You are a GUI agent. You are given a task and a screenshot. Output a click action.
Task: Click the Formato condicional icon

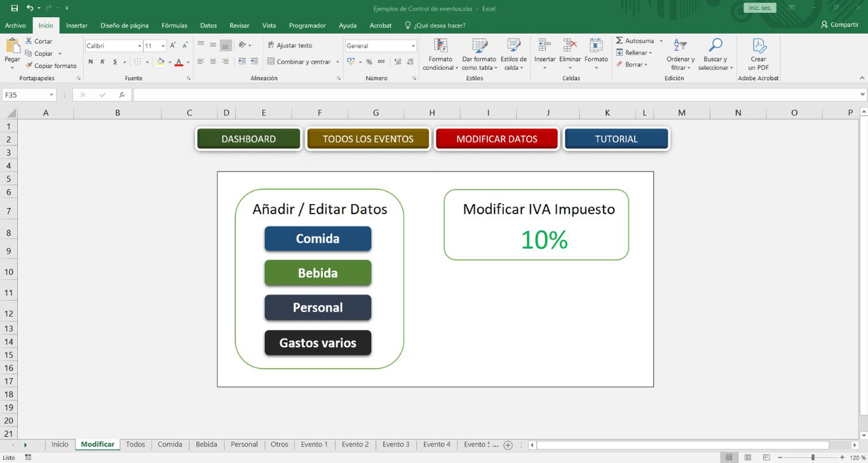440,46
